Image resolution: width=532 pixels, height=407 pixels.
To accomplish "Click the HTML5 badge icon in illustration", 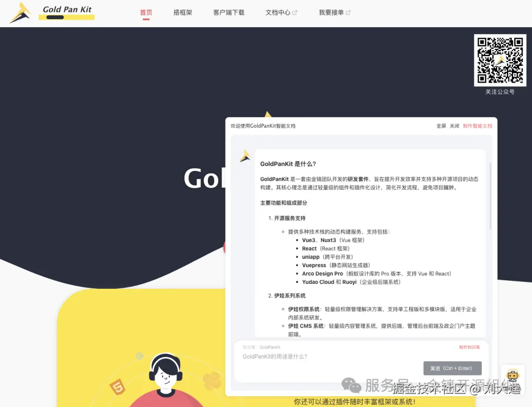I will tap(117, 387).
